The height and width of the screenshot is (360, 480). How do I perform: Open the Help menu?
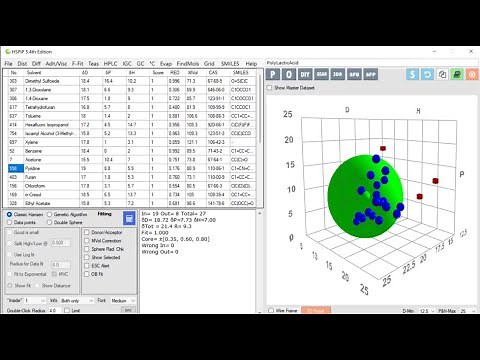[251, 64]
